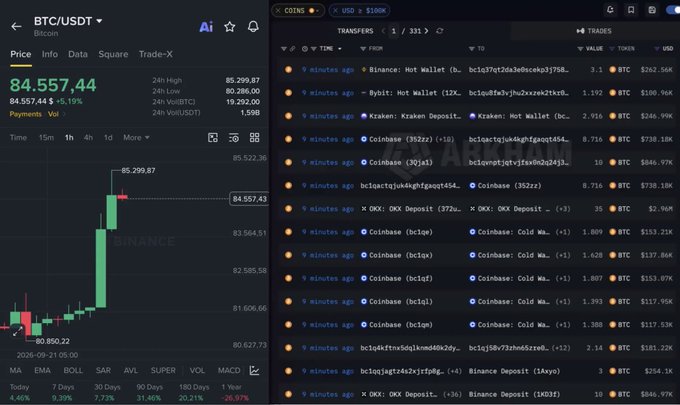Viewport: 680px width, 405px height.
Task: Open chart drawing tools icon
Action: point(213,138)
